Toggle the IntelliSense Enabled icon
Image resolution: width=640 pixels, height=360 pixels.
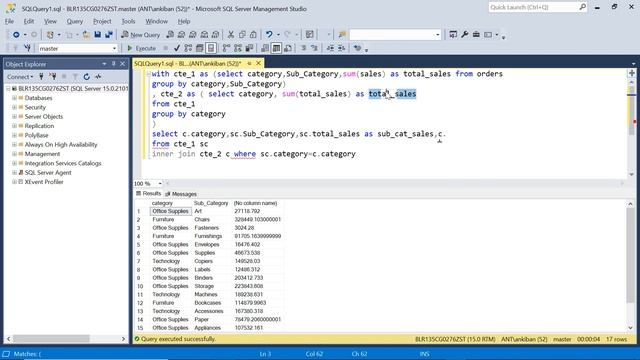pyautogui.click(x=211, y=48)
